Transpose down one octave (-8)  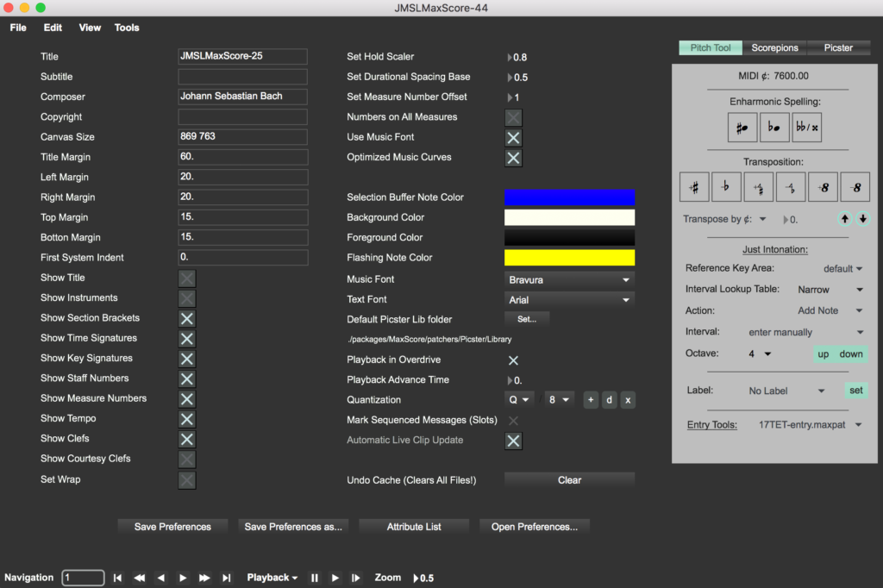[855, 185]
